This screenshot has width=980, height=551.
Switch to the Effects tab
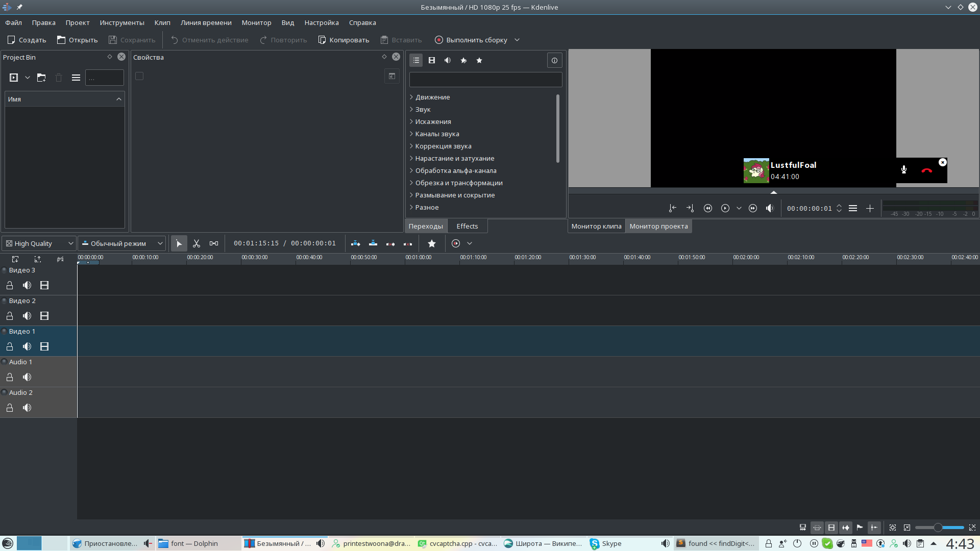coord(467,226)
